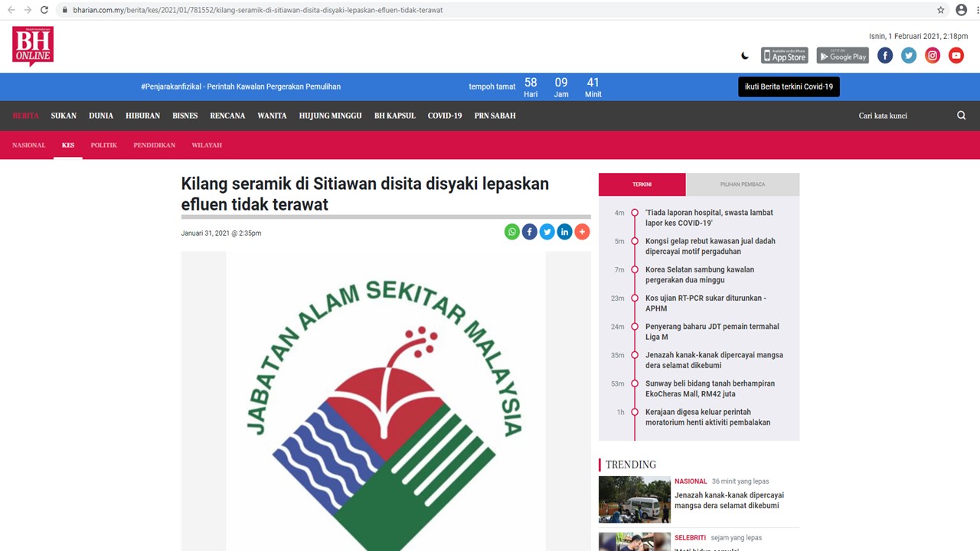Viewport: 980px width, 551px height.
Task: Open Sunway beli bidang tanah link
Action: [710, 389]
